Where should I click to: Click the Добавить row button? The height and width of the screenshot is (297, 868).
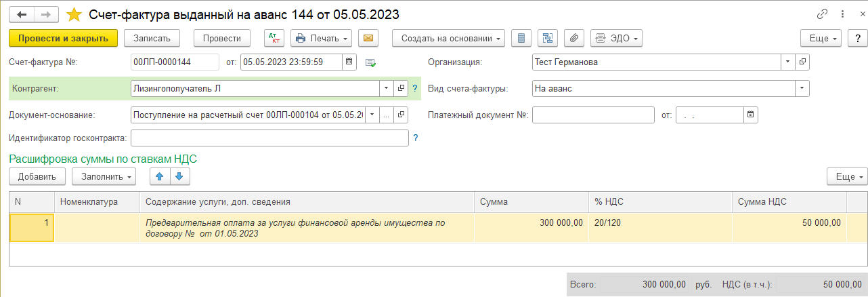(x=37, y=176)
